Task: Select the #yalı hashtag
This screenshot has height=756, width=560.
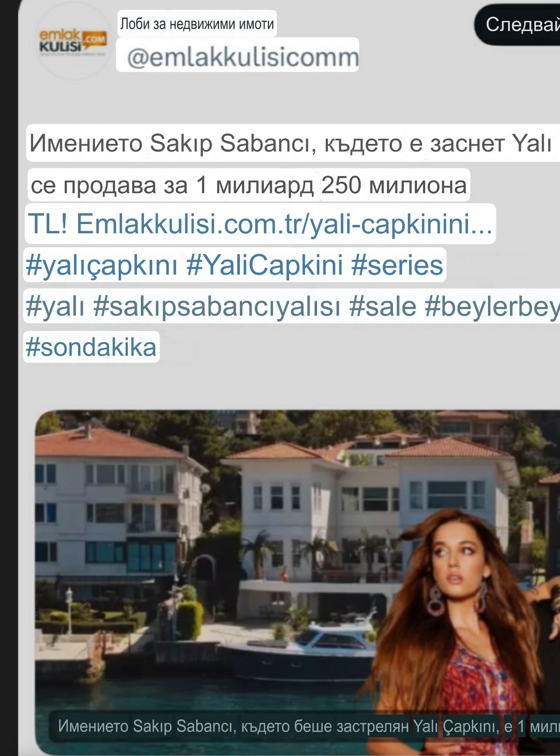Action: click(55, 306)
